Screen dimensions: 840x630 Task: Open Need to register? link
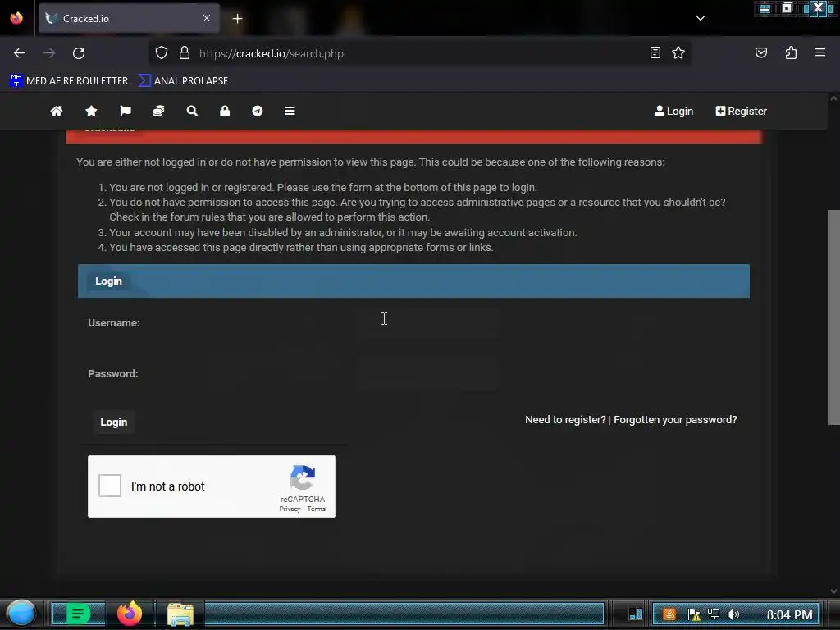[565, 420]
